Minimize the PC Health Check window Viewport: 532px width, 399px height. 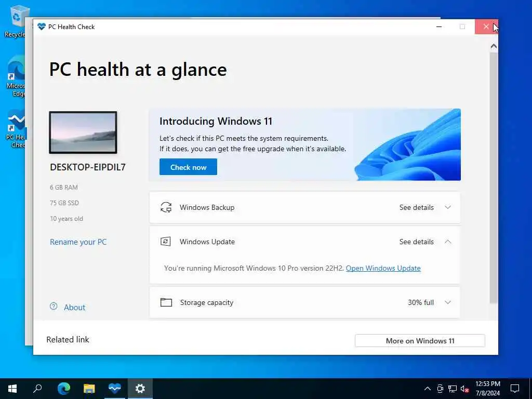(x=439, y=26)
